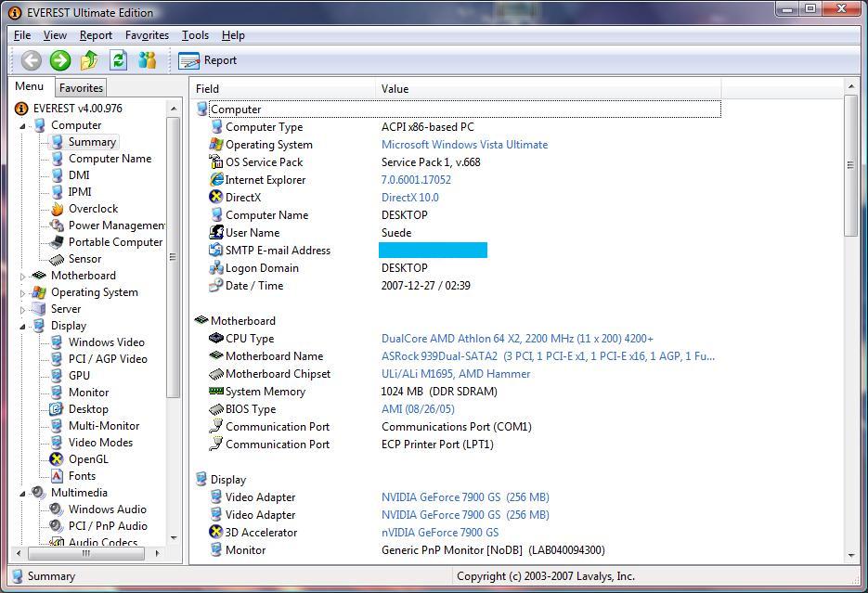This screenshot has width=868, height=593.
Task: Expand the Server tree node
Action: [22, 310]
